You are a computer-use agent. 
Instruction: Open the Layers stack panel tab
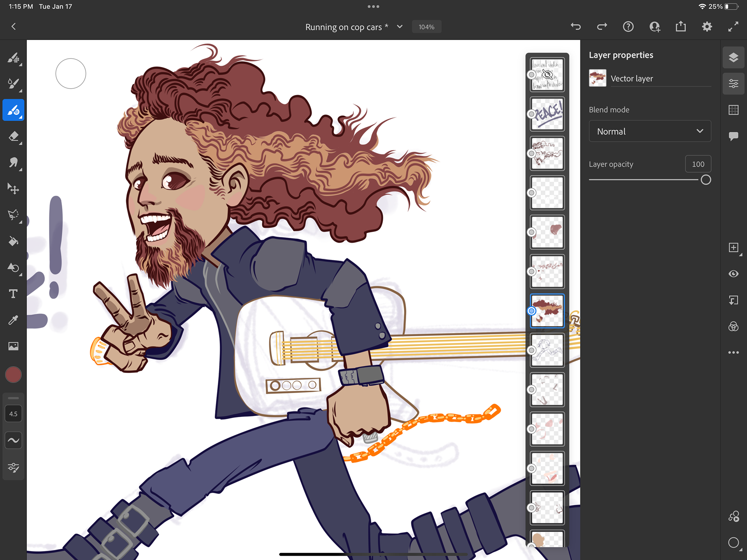pyautogui.click(x=733, y=58)
